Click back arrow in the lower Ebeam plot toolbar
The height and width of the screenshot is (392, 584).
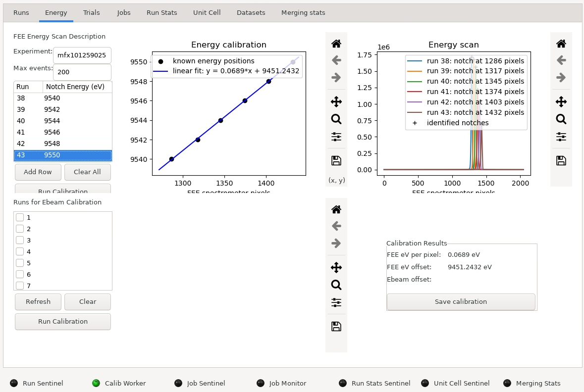tap(336, 226)
